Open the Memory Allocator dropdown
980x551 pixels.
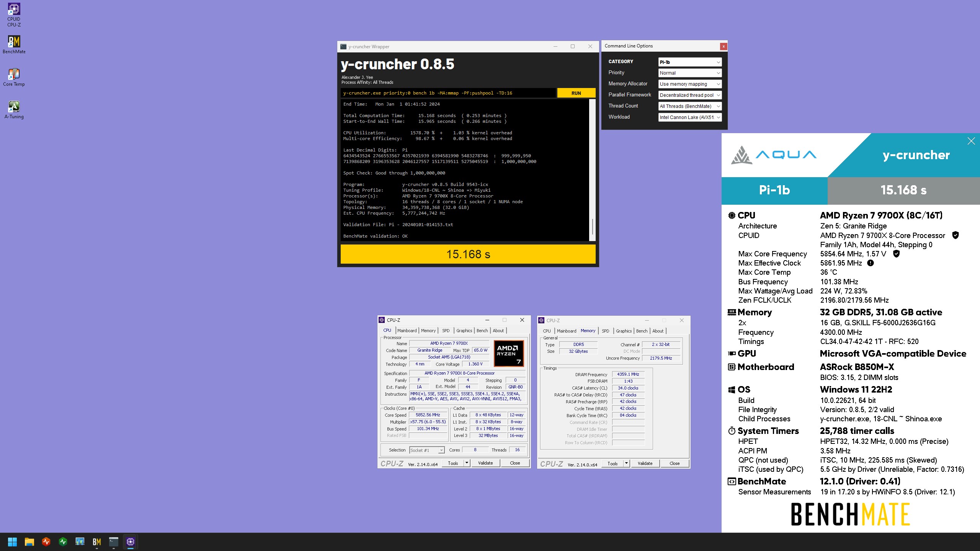click(x=690, y=84)
